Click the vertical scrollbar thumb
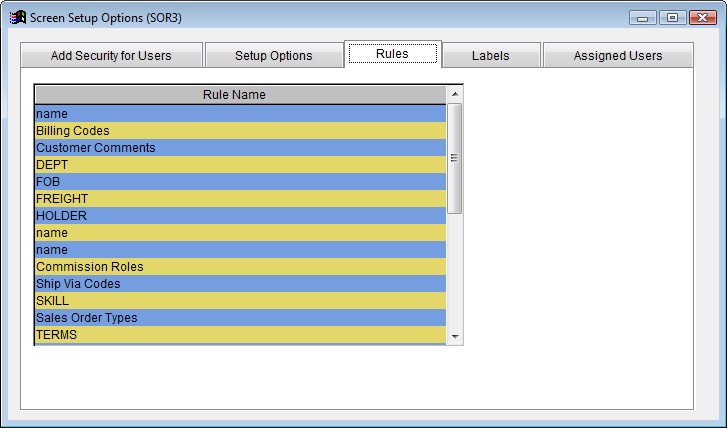Viewport: 727px width, 428px height. [454, 158]
